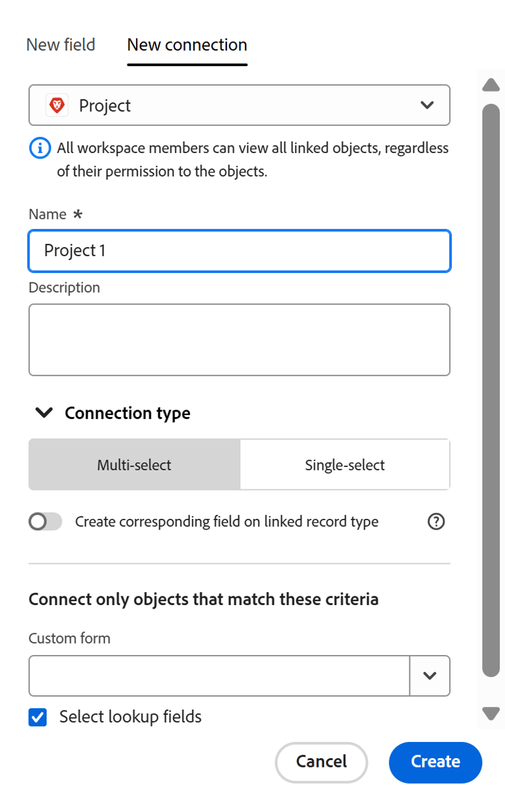Open help via the question mark icon
Screen dimensions: 505x812
click(x=436, y=521)
